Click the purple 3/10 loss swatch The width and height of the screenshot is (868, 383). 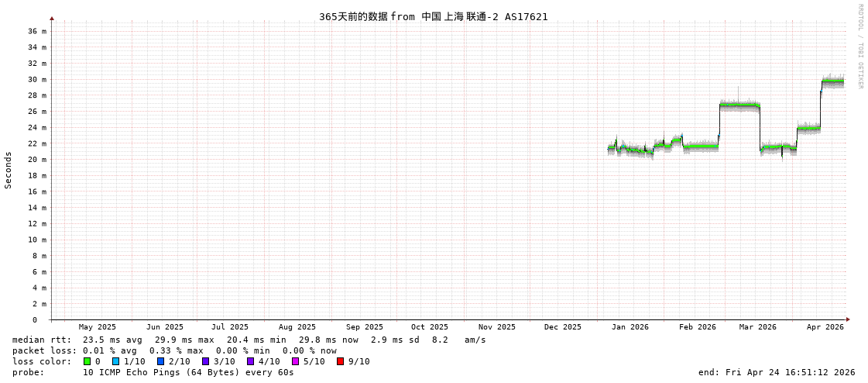tap(205, 361)
